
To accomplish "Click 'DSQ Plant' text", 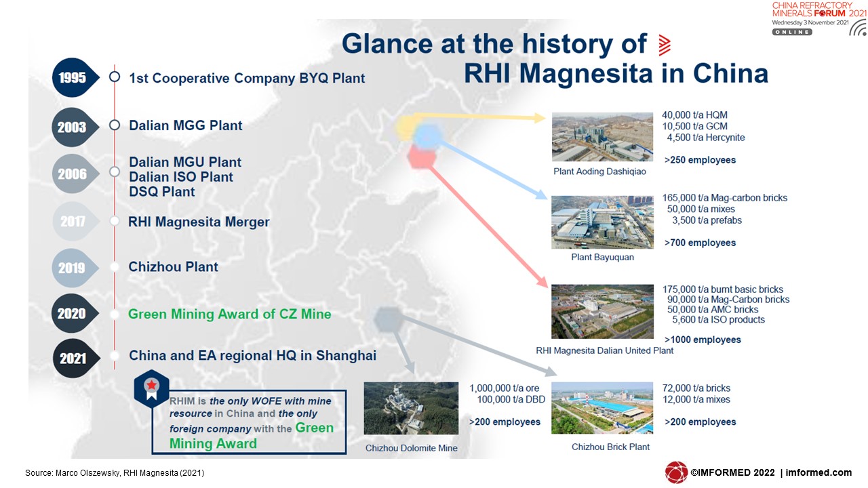I will (x=162, y=192).
